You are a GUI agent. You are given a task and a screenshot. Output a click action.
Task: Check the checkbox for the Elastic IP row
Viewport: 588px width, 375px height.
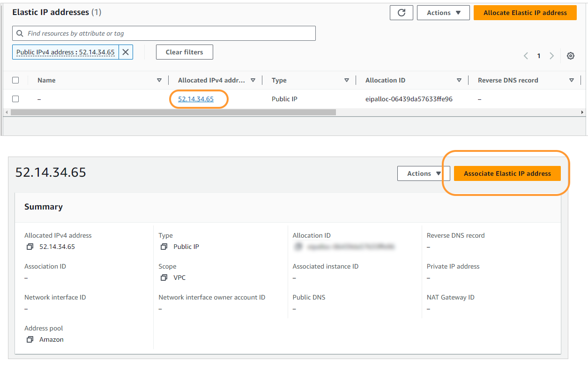(x=15, y=98)
